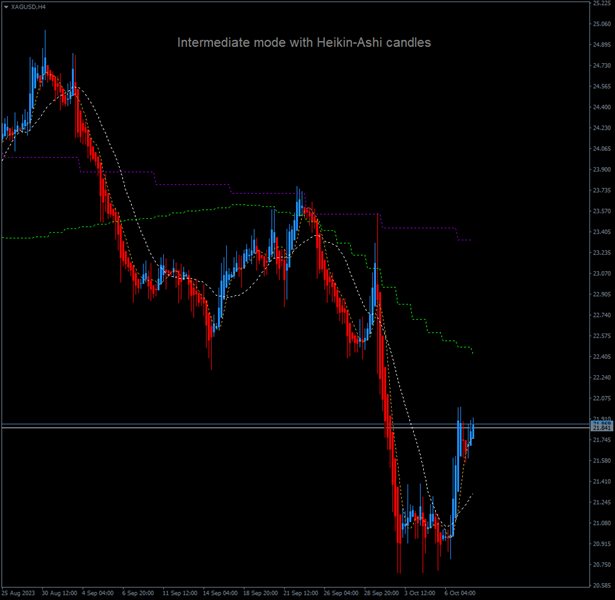Click the chart title 'Intermediate mode with Heikin-Ashi candles'
Screen dimensions: 615x600
304,42
